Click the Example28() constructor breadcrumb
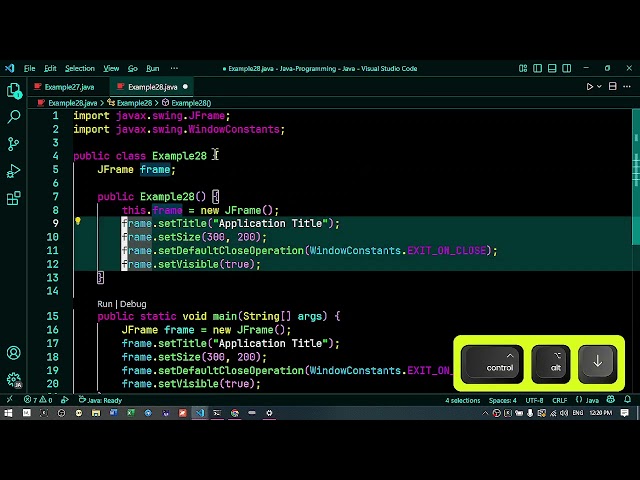This screenshot has height=480, width=640. point(191,103)
